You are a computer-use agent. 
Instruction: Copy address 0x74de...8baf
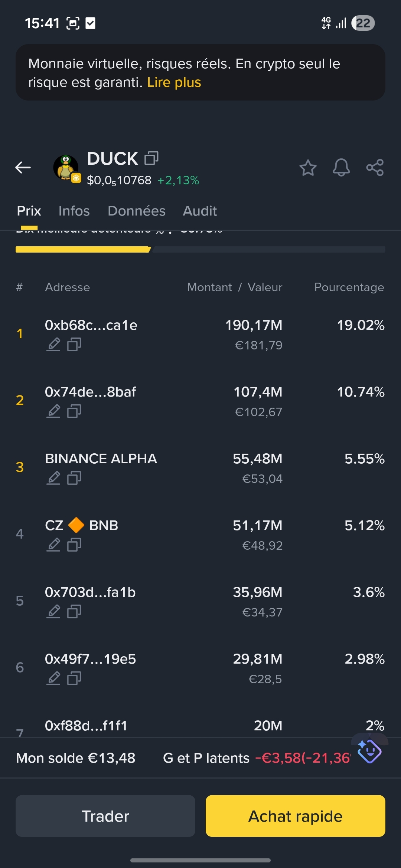(x=74, y=411)
